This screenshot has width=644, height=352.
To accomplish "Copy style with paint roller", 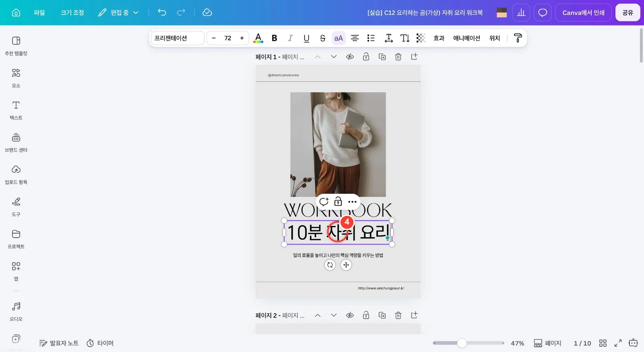I will (518, 38).
